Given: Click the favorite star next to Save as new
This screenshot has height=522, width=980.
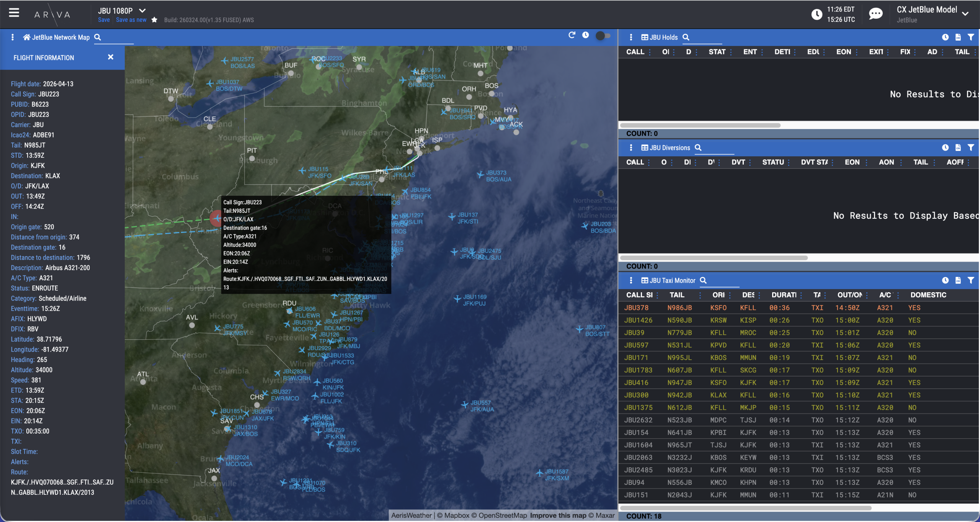Looking at the screenshot, I should pyautogui.click(x=154, y=20).
